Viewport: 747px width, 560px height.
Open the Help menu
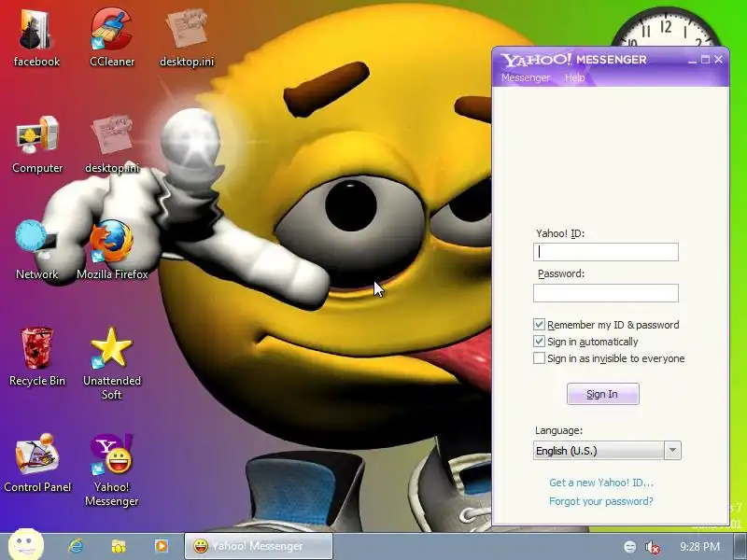(574, 77)
